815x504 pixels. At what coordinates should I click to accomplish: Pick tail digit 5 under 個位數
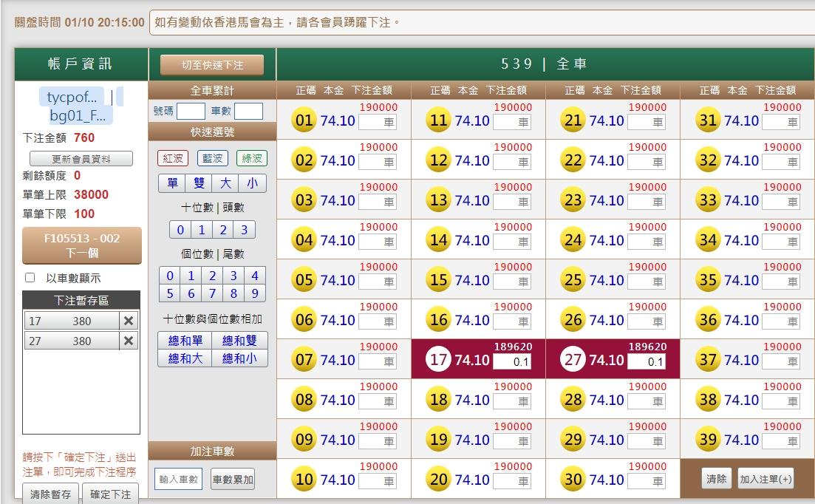[x=170, y=293]
